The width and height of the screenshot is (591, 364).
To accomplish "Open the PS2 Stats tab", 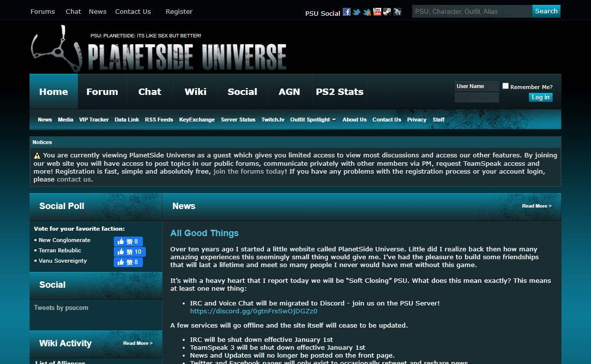I will click(340, 91).
